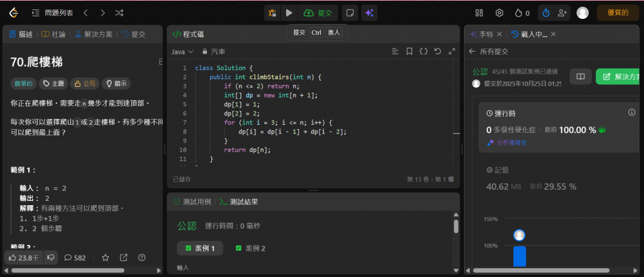Click the 優質的 premium button
The height and width of the screenshot is (277, 644).
618,13
